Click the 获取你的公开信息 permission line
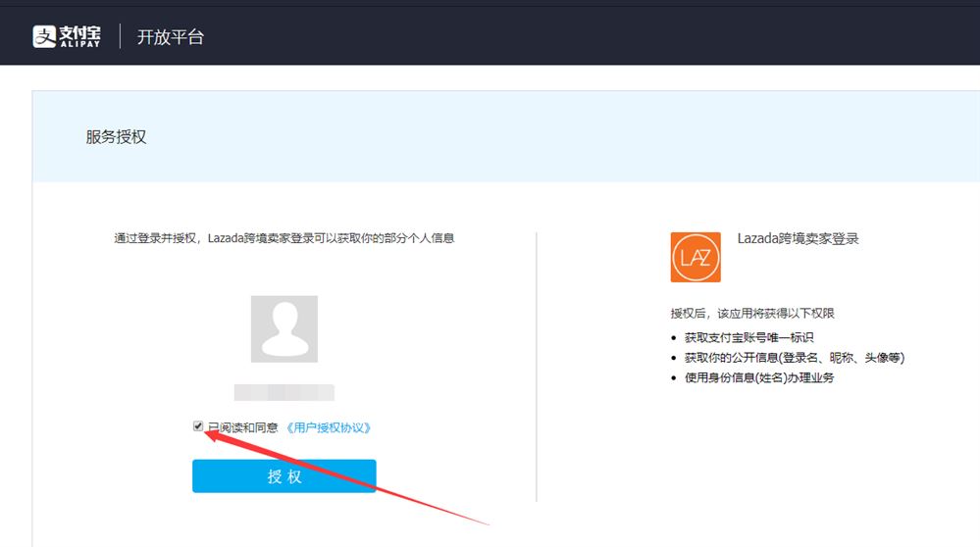The height and width of the screenshot is (547, 980). 795,358
